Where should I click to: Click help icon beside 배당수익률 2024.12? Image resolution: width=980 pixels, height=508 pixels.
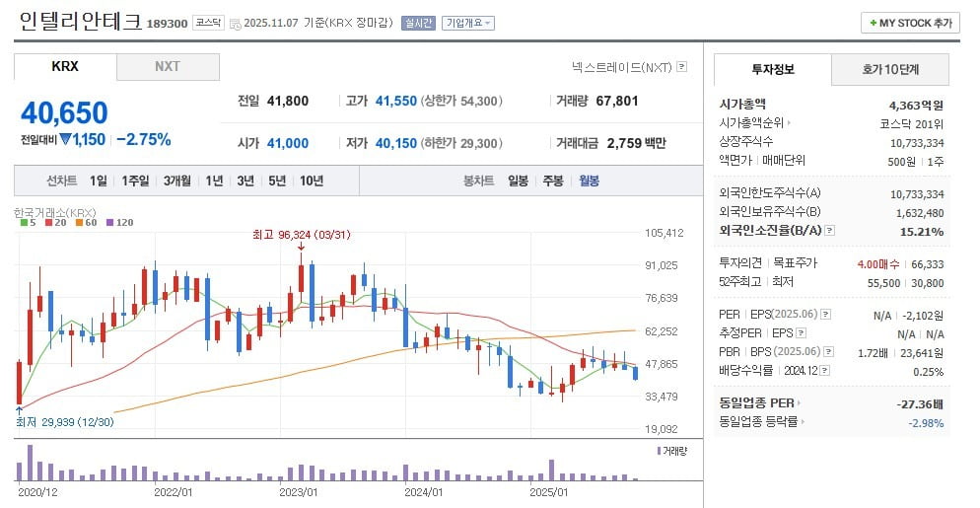coord(824,371)
